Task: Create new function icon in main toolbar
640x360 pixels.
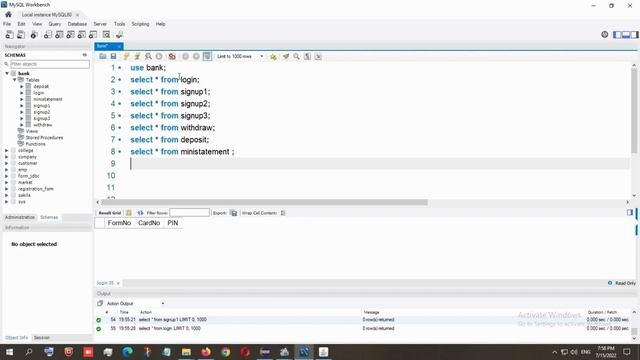Action: pyautogui.click(x=93, y=35)
